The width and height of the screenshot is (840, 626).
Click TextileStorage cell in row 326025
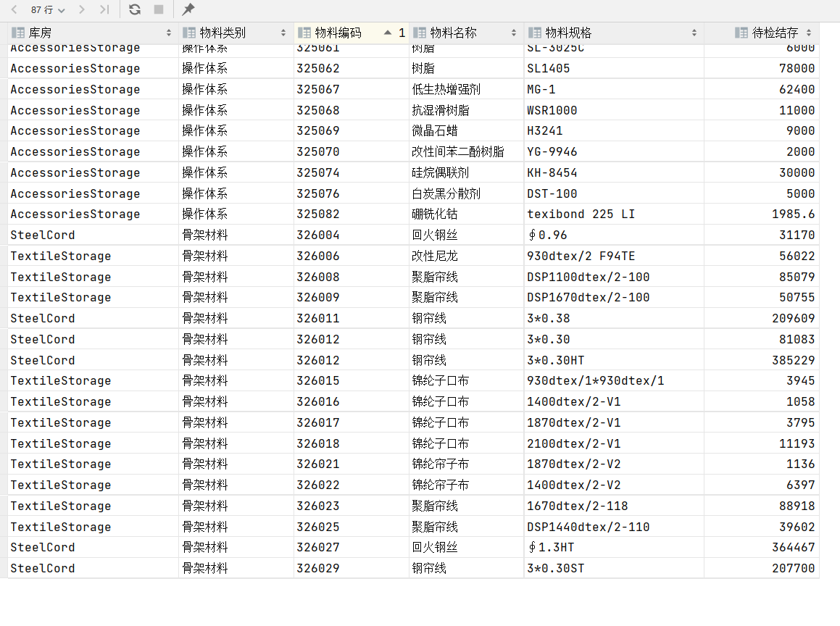tap(93, 527)
